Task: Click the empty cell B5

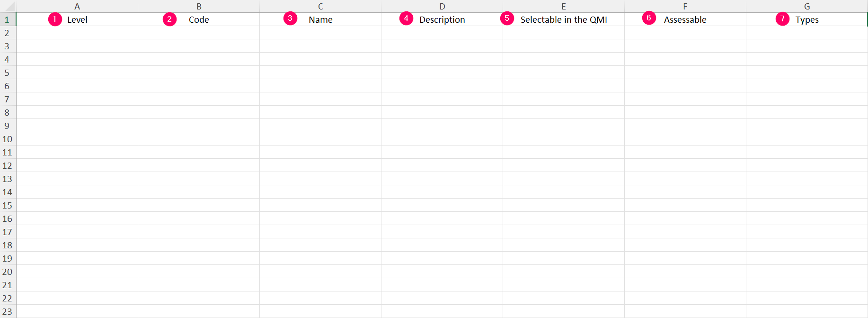Action: [x=199, y=73]
